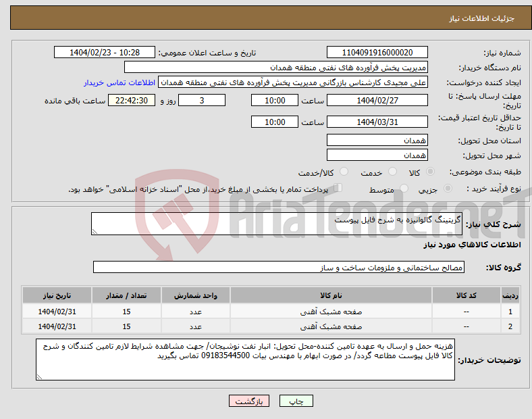
Task: Click the تعداد / مقدار column header
Action: coord(126,295)
